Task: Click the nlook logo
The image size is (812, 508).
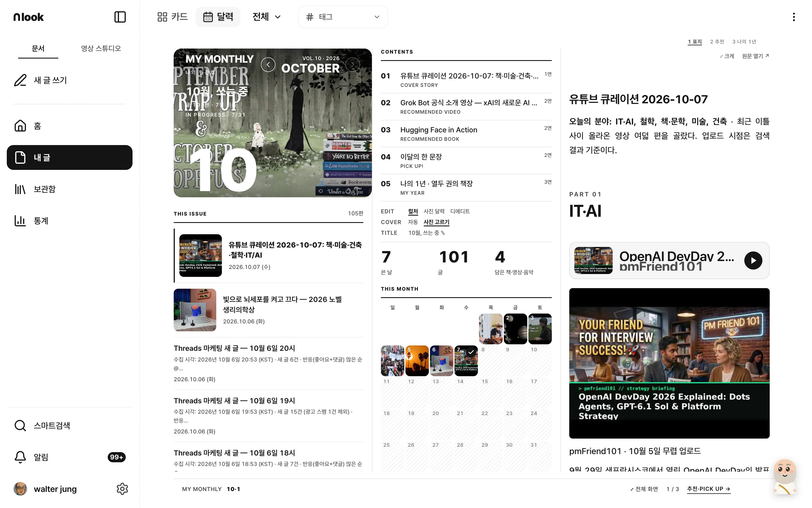Action: coord(28,17)
